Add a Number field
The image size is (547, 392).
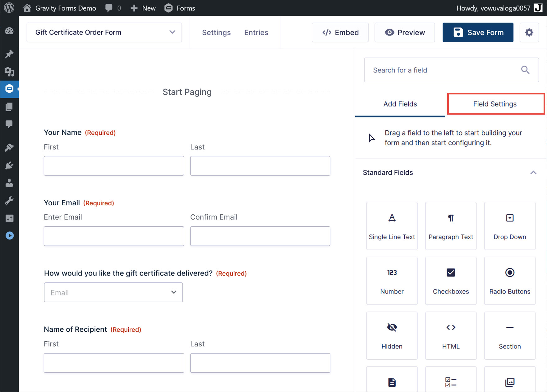coord(392,281)
